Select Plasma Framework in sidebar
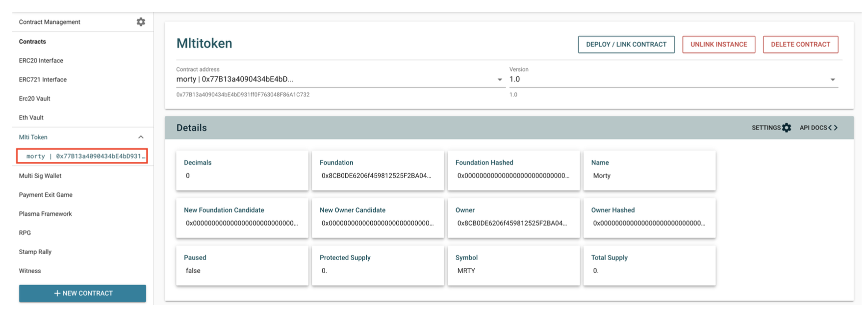 (45, 214)
